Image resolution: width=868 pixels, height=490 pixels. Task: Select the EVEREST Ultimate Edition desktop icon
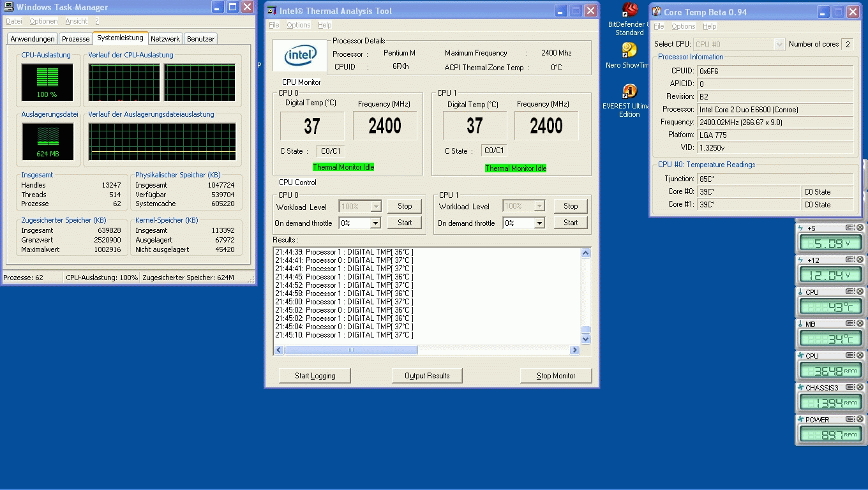point(629,101)
